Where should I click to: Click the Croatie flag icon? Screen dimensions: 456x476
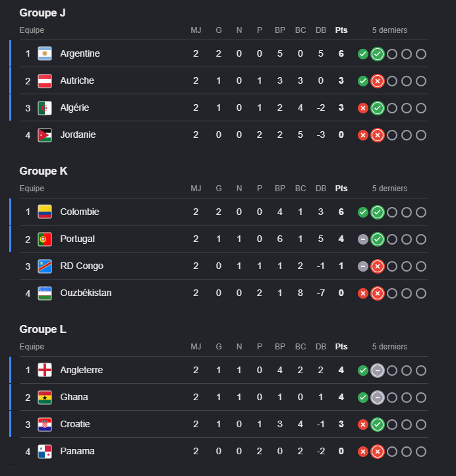tap(45, 425)
